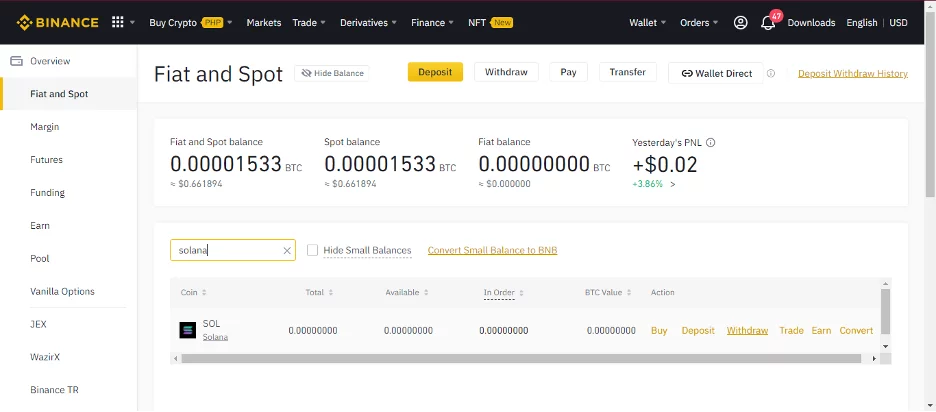Change language via English option

(x=861, y=23)
